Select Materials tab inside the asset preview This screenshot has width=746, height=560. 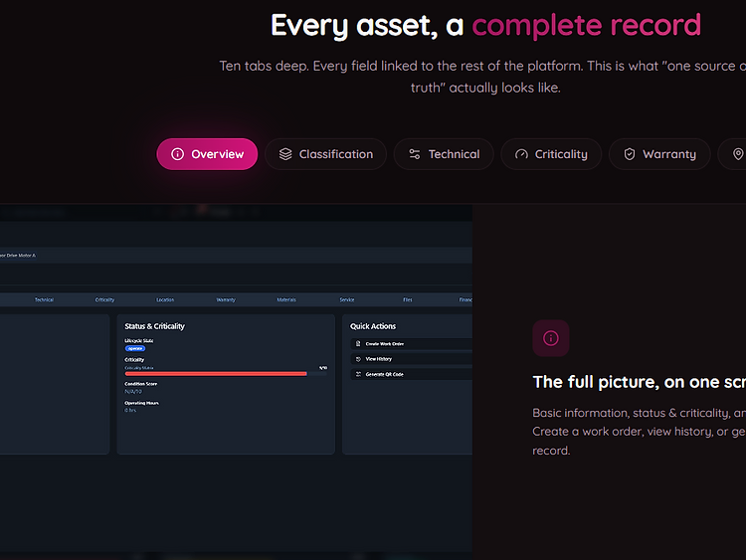pyautogui.click(x=286, y=299)
